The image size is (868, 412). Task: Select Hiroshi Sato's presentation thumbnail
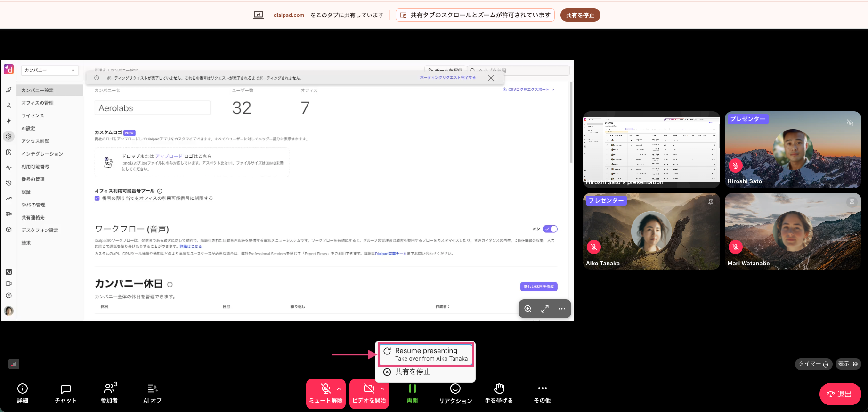[651, 149]
